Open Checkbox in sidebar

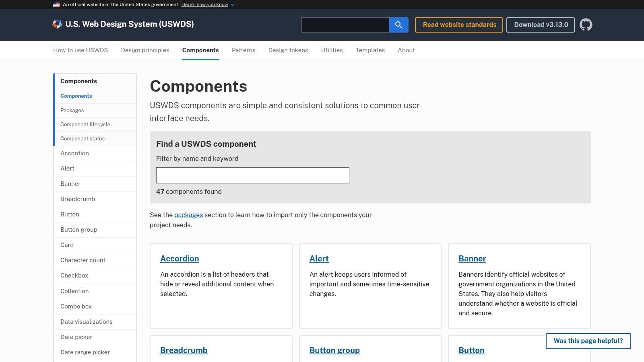[x=95, y=276]
